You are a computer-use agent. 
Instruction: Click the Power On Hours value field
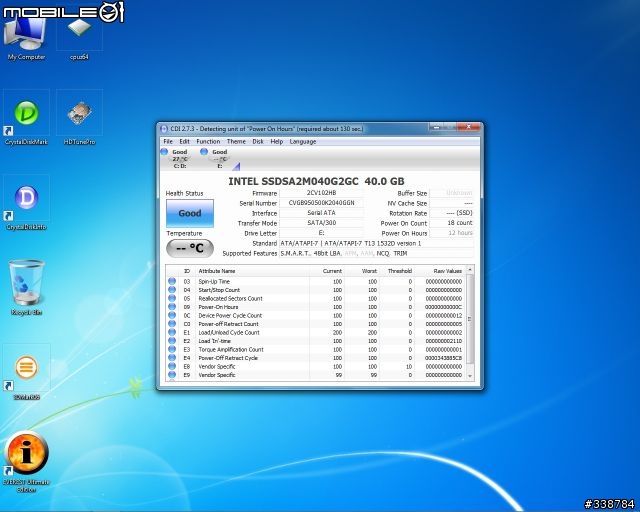pos(451,233)
